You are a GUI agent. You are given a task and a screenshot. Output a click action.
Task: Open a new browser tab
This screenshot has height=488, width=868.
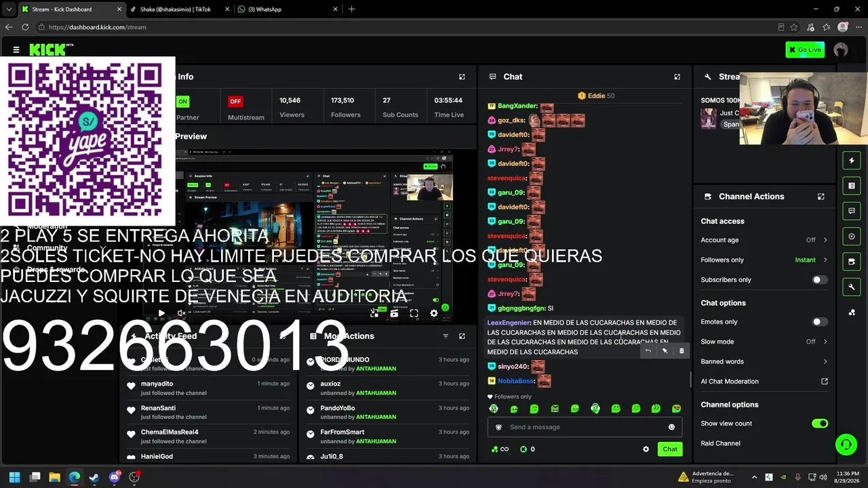pos(351,9)
